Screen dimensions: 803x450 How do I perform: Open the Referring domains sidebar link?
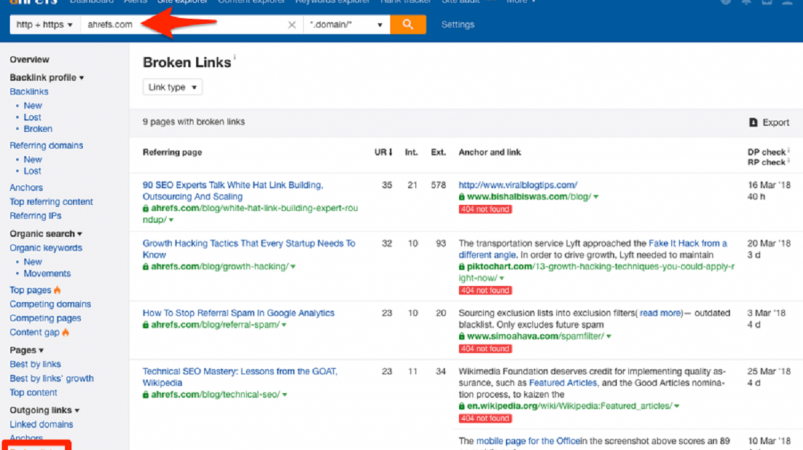pos(46,145)
